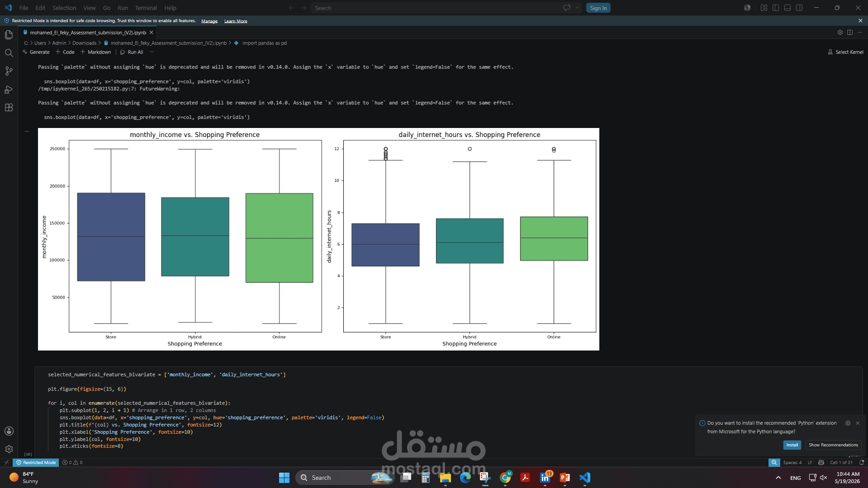Select Users in the breadcrumb path
The width and height of the screenshot is (868, 488).
pyautogui.click(x=40, y=43)
